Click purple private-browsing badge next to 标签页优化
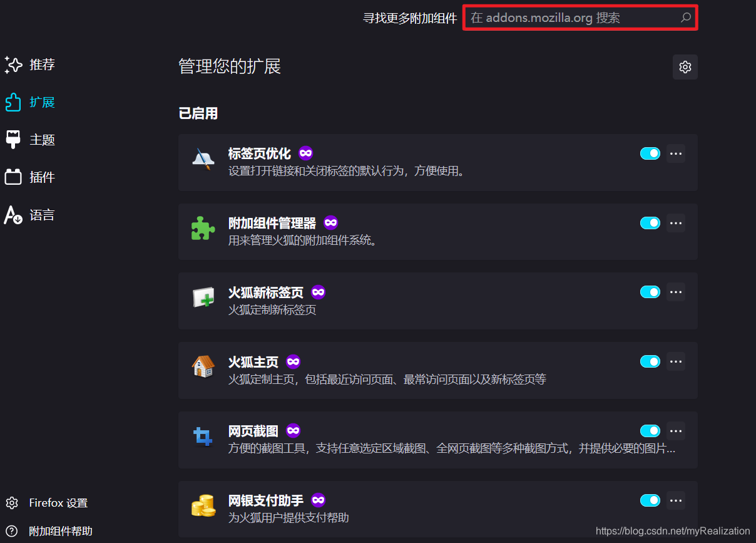The width and height of the screenshot is (756, 543). point(305,153)
